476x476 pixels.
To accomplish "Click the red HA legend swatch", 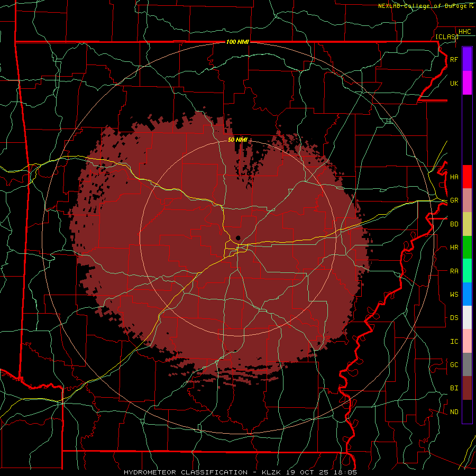I will coord(467,177).
